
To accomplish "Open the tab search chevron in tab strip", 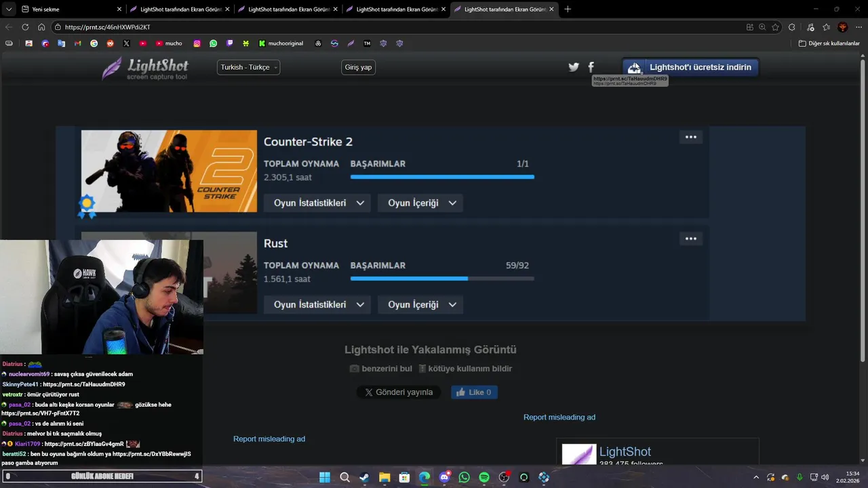I will (x=9, y=9).
